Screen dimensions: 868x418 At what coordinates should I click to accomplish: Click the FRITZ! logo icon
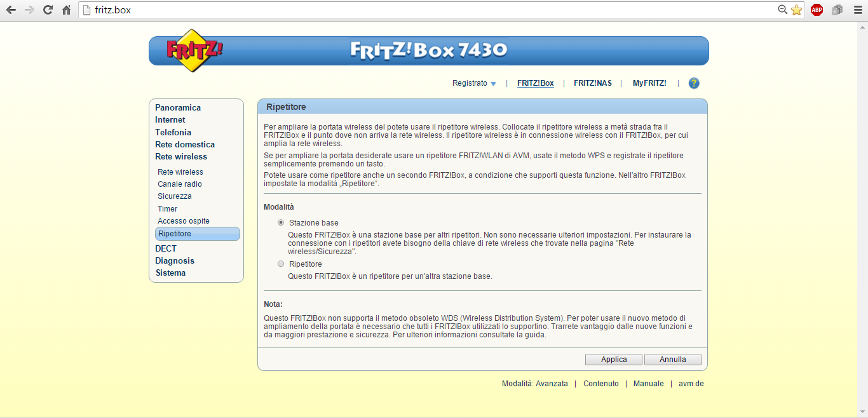[x=194, y=50]
